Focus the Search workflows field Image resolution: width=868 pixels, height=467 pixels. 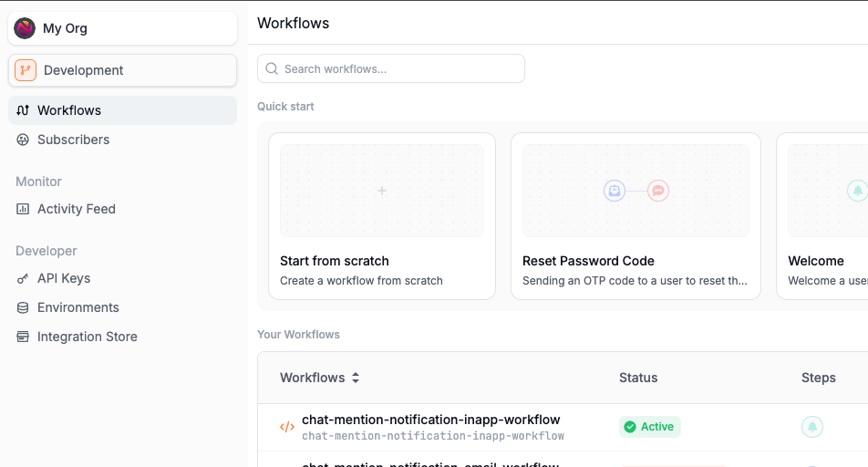tap(391, 68)
